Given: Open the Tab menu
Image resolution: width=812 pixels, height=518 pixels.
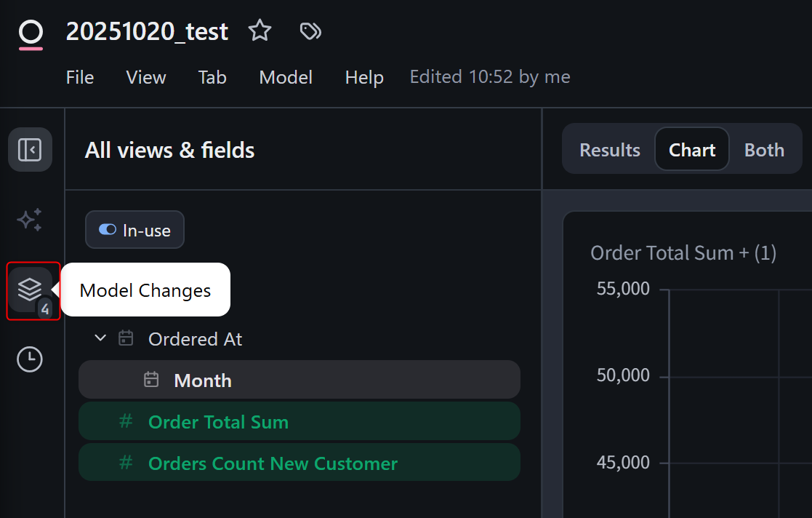Looking at the screenshot, I should point(212,77).
